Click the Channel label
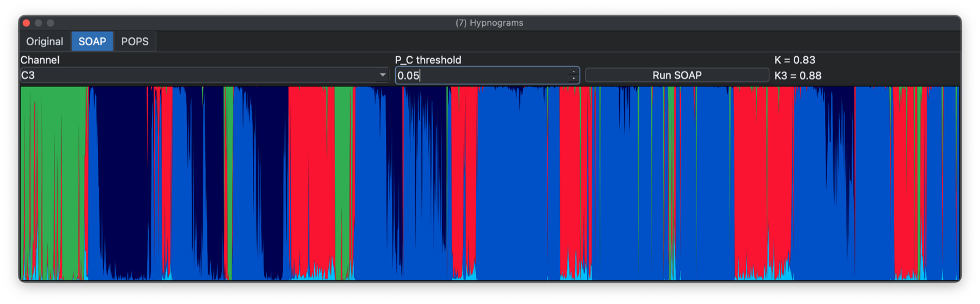This screenshot has width=980, height=304. tap(40, 60)
